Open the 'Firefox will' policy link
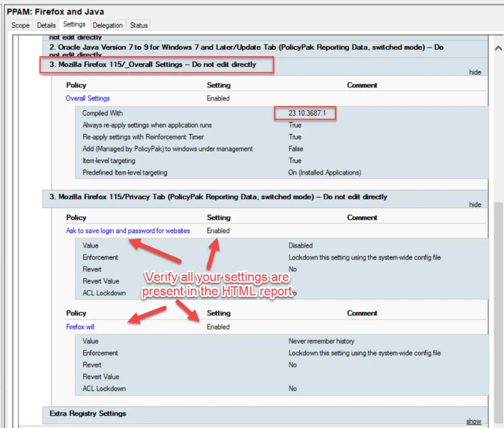 pos(80,327)
